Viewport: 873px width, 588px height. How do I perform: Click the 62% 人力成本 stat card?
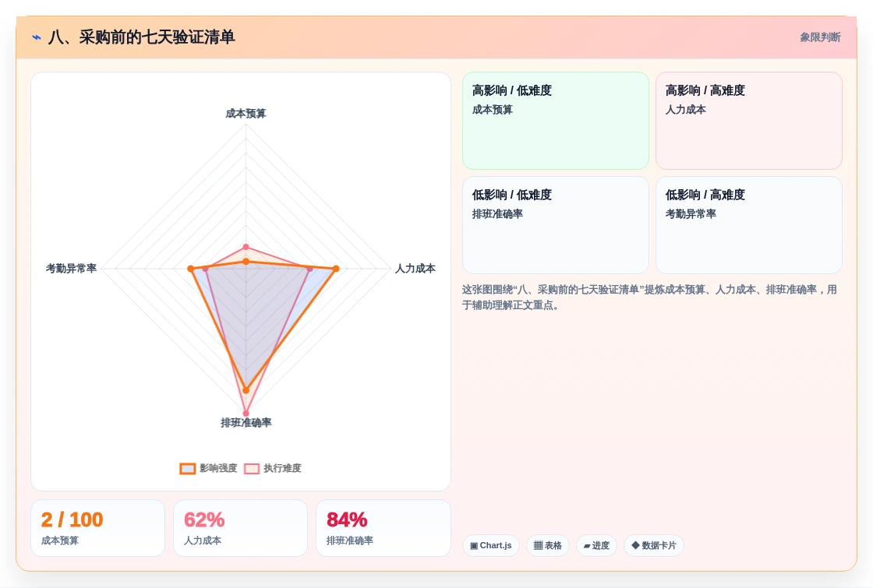point(241,528)
